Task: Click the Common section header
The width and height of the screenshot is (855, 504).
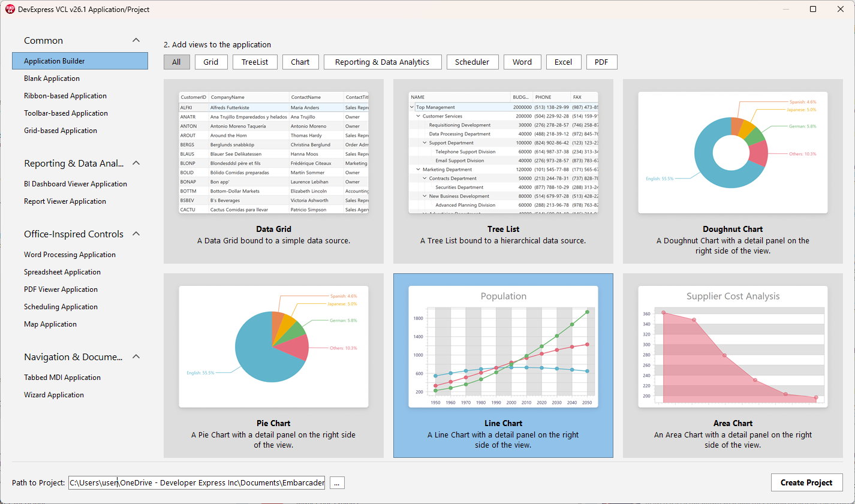Action: click(x=43, y=41)
